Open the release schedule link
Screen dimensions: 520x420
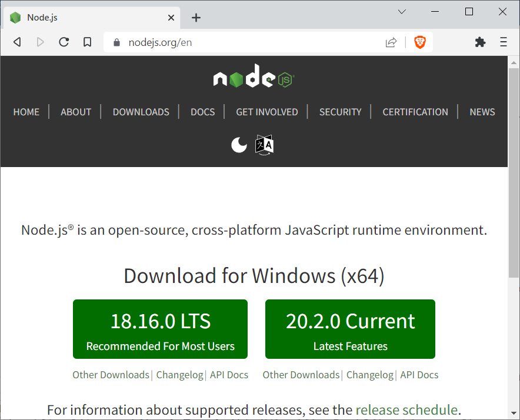coord(406,409)
